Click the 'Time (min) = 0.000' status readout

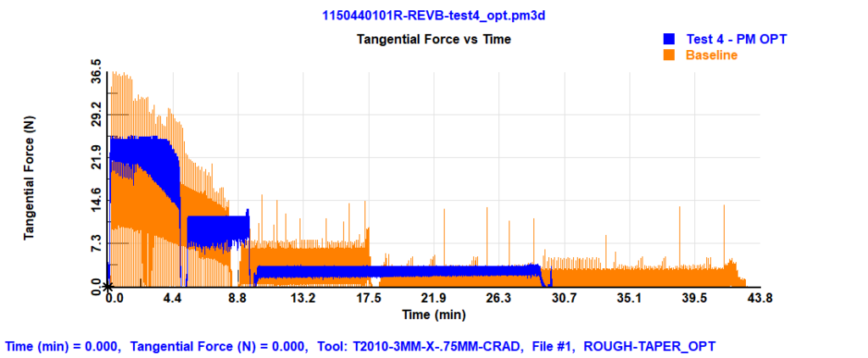tap(61, 346)
